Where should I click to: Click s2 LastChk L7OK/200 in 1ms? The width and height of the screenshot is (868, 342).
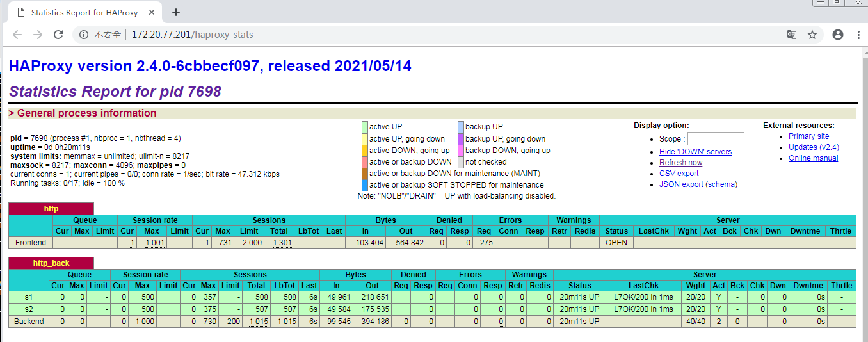point(643,309)
